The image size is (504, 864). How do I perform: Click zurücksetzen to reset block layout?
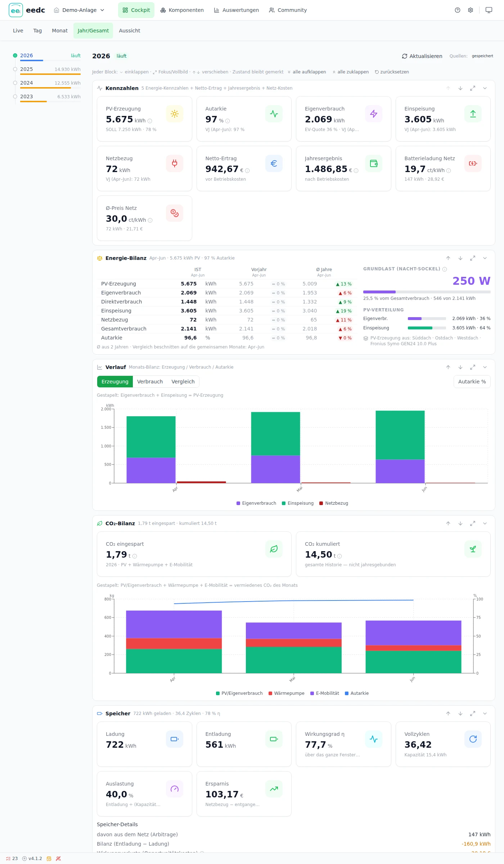coord(392,72)
